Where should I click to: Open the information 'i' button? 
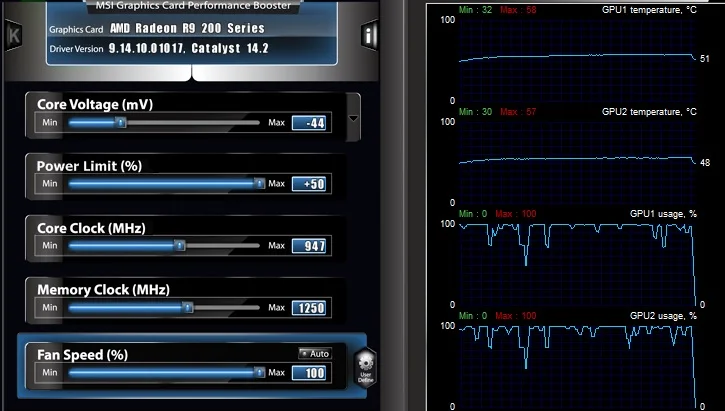point(369,35)
